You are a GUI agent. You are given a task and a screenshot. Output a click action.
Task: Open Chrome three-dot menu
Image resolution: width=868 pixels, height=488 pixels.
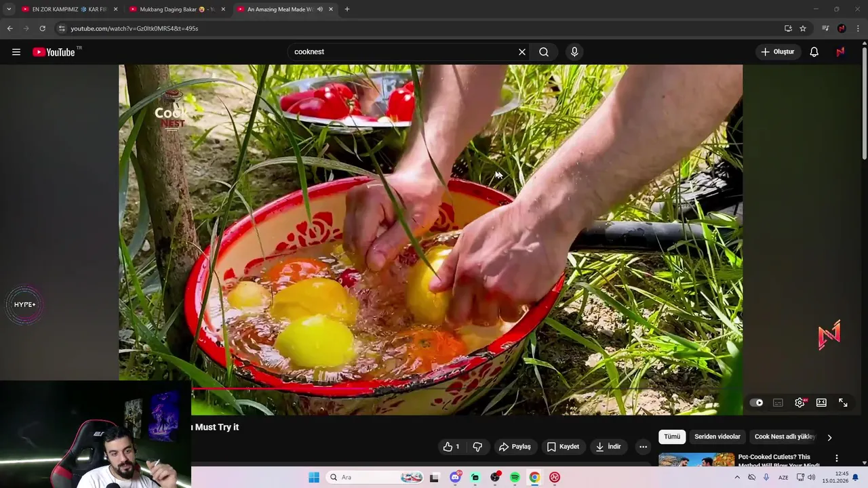pyautogui.click(x=858, y=28)
